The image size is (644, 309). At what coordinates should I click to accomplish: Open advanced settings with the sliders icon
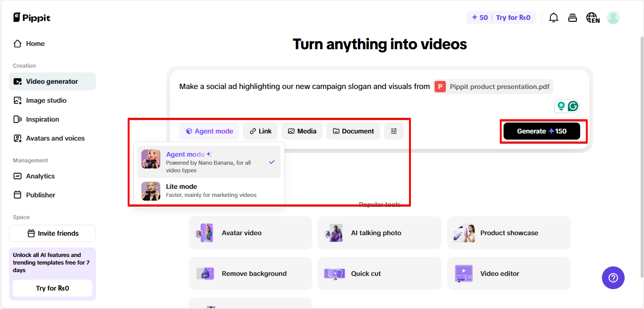pyautogui.click(x=394, y=131)
